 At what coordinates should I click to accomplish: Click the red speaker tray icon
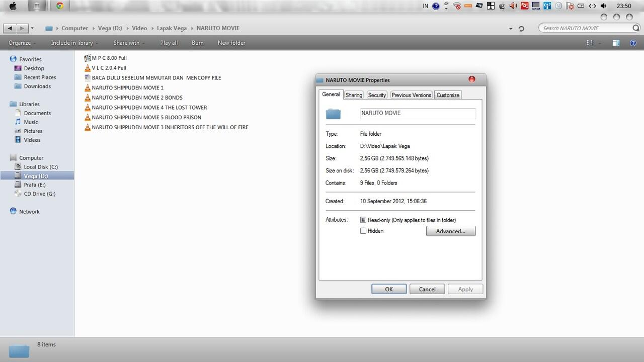[x=513, y=6]
